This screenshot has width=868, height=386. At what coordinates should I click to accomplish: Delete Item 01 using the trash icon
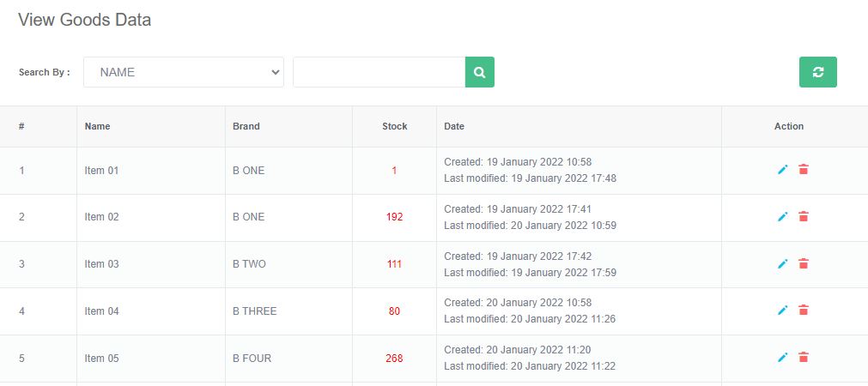pyautogui.click(x=804, y=170)
